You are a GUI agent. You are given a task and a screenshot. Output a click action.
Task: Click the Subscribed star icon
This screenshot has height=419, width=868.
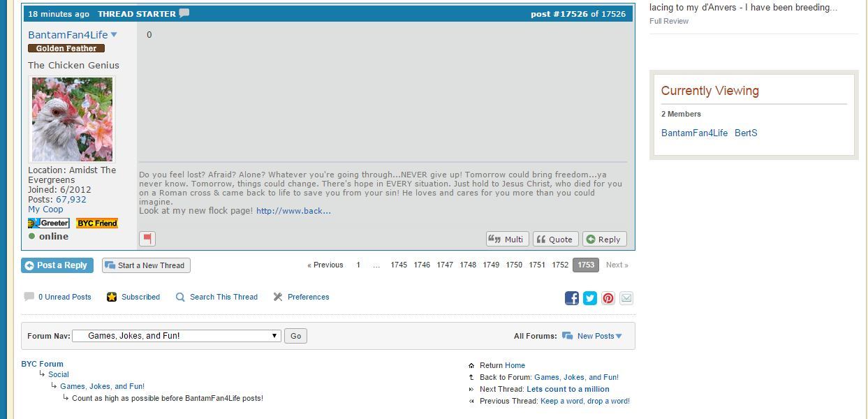point(112,297)
